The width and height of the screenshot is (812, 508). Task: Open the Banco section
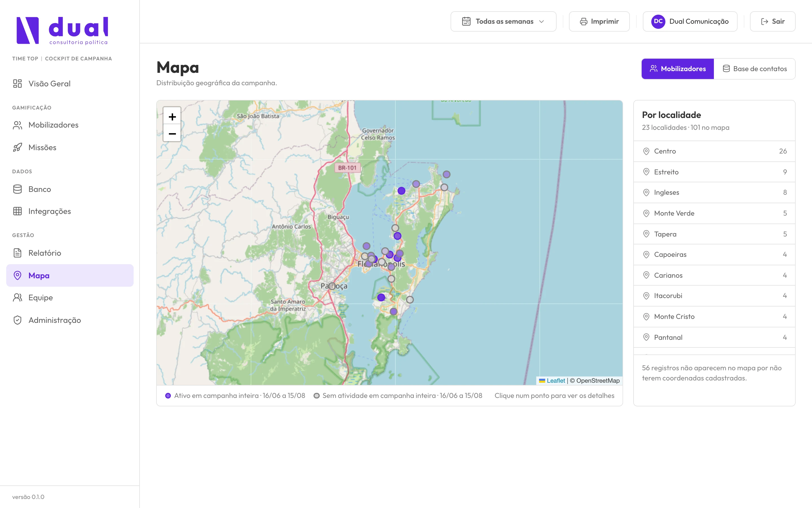(x=70, y=189)
